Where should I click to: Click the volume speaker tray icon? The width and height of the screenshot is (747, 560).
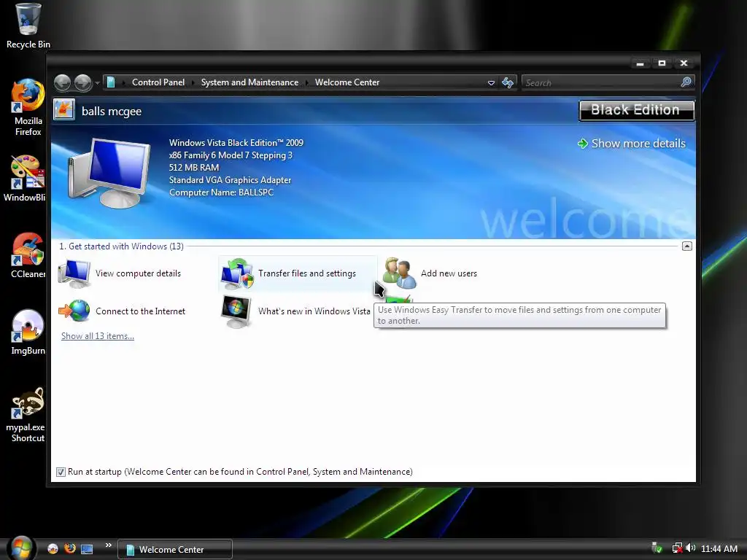tap(690, 548)
